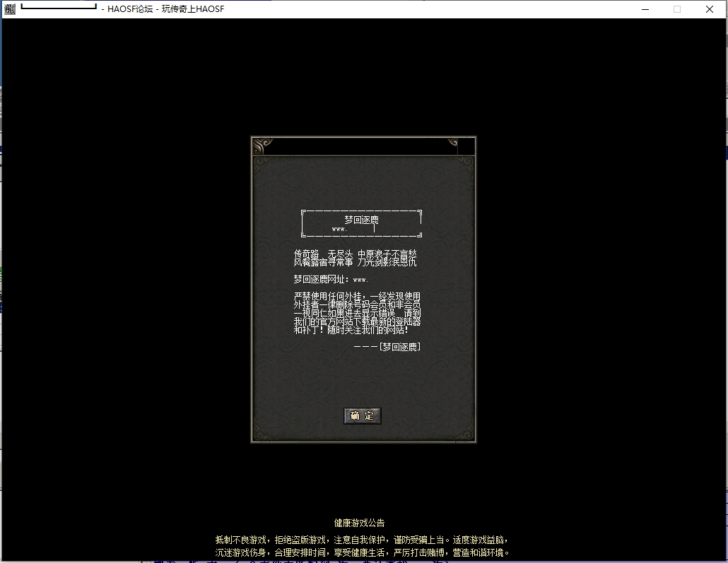Click the 严禁使用任何外挂 warning paragraph

click(x=357, y=314)
